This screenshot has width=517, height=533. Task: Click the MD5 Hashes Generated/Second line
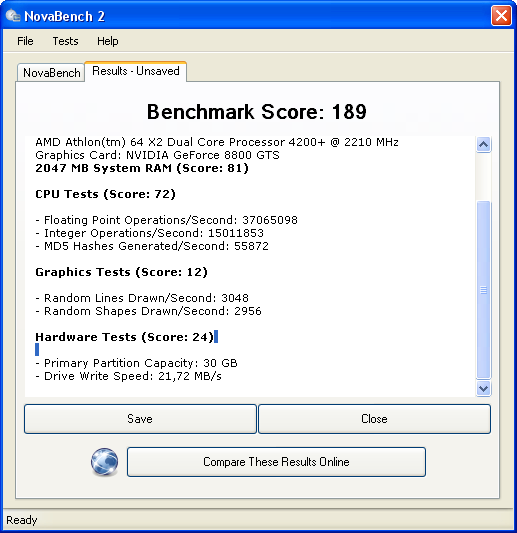[x=152, y=246]
